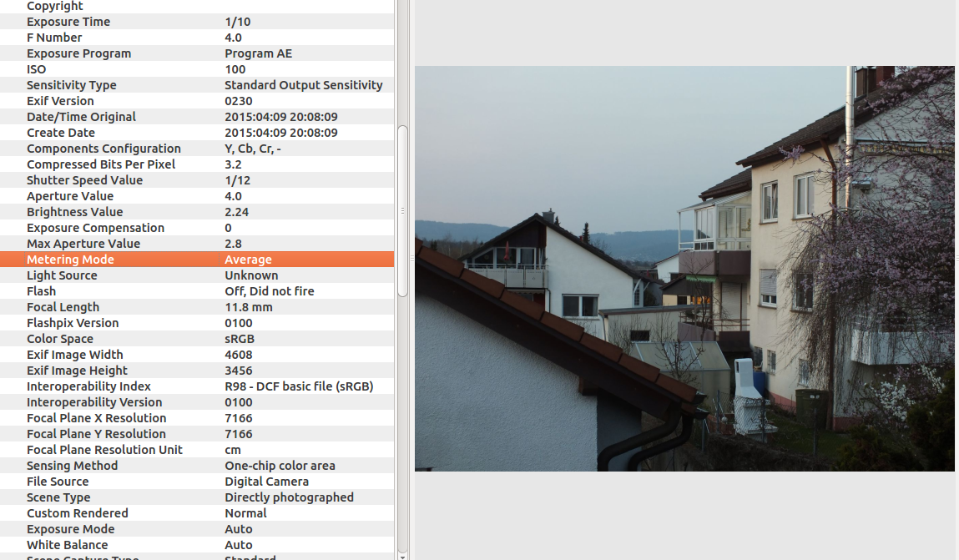Click Directly photographed value

pyautogui.click(x=289, y=497)
